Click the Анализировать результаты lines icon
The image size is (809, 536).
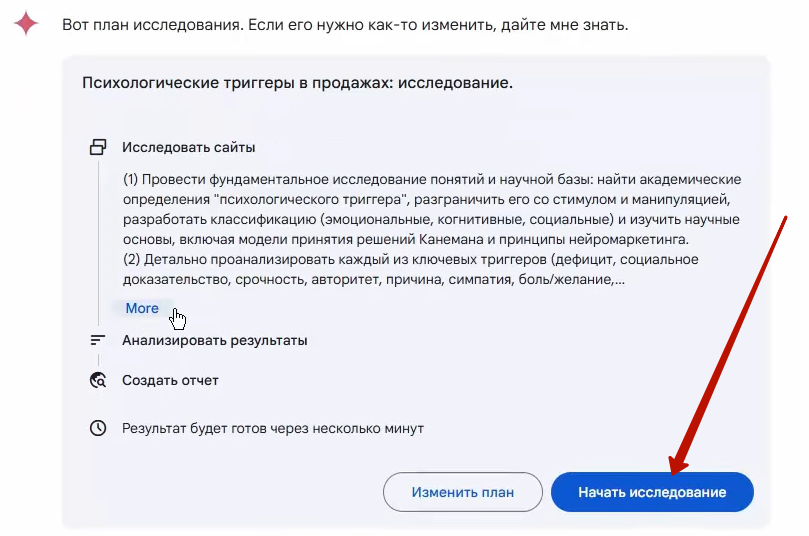[x=98, y=340]
